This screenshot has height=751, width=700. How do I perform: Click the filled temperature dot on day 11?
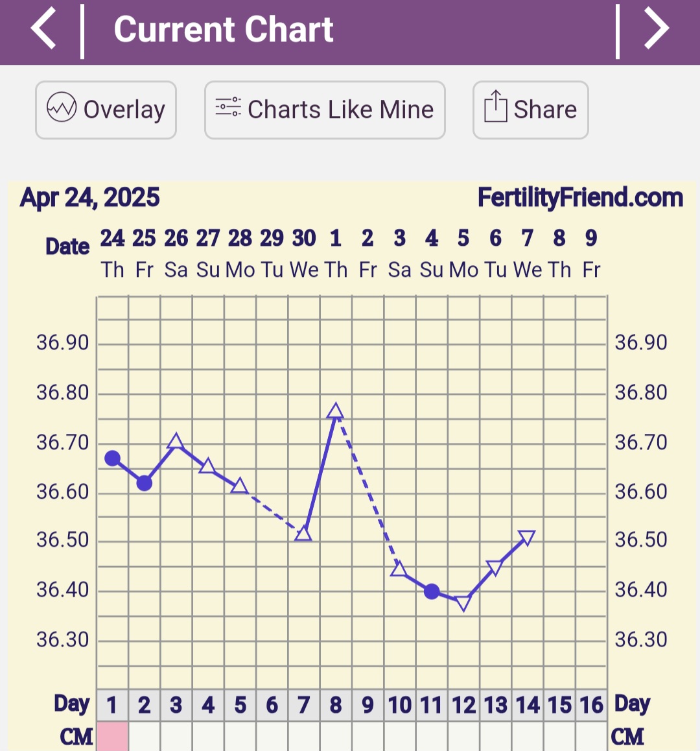pyautogui.click(x=432, y=591)
